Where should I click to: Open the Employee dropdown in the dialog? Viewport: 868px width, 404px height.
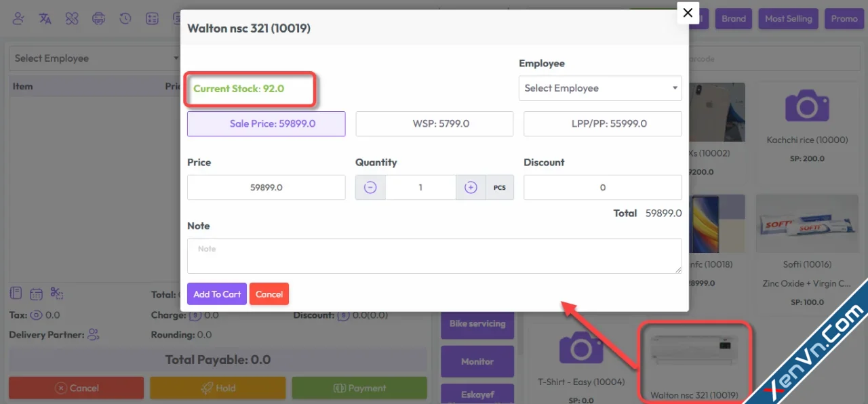click(x=600, y=88)
